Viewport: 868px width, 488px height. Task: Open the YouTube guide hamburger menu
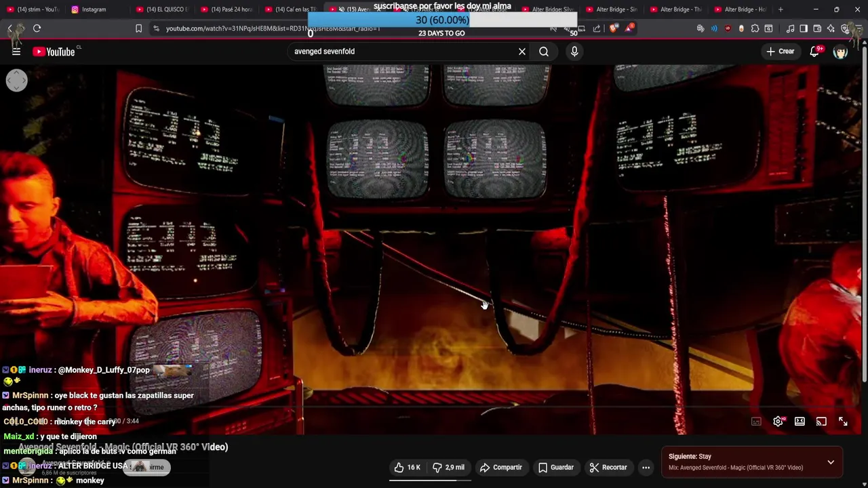click(16, 52)
